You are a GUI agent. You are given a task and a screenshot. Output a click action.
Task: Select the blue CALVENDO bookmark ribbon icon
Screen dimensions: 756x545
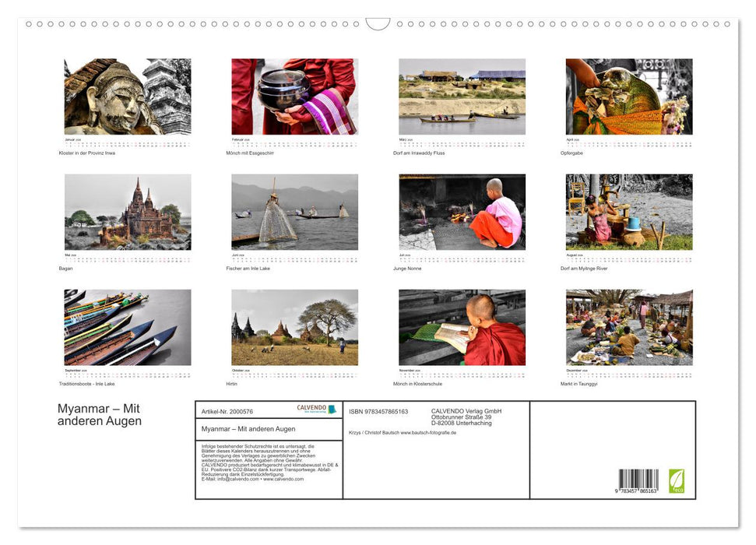pyautogui.click(x=332, y=409)
